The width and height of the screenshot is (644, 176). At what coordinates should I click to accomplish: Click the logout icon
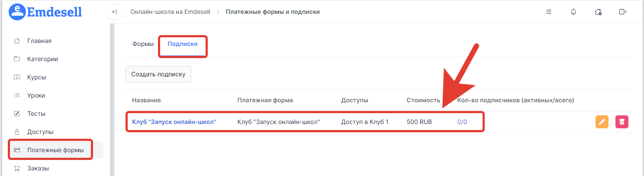[623, 12]
